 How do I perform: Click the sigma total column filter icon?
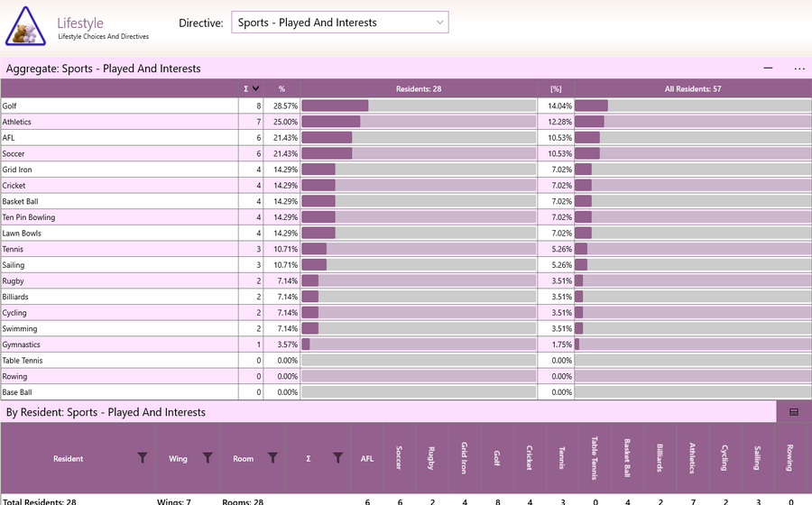337,458
